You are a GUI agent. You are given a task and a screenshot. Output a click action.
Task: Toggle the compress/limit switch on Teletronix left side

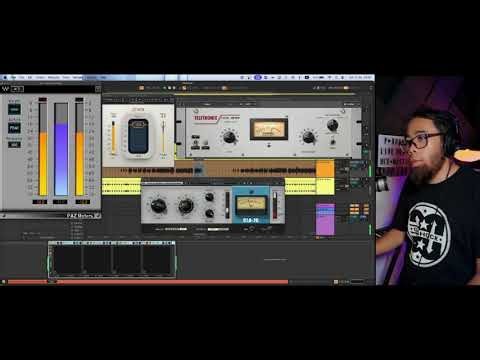click(x=196, y=142)
